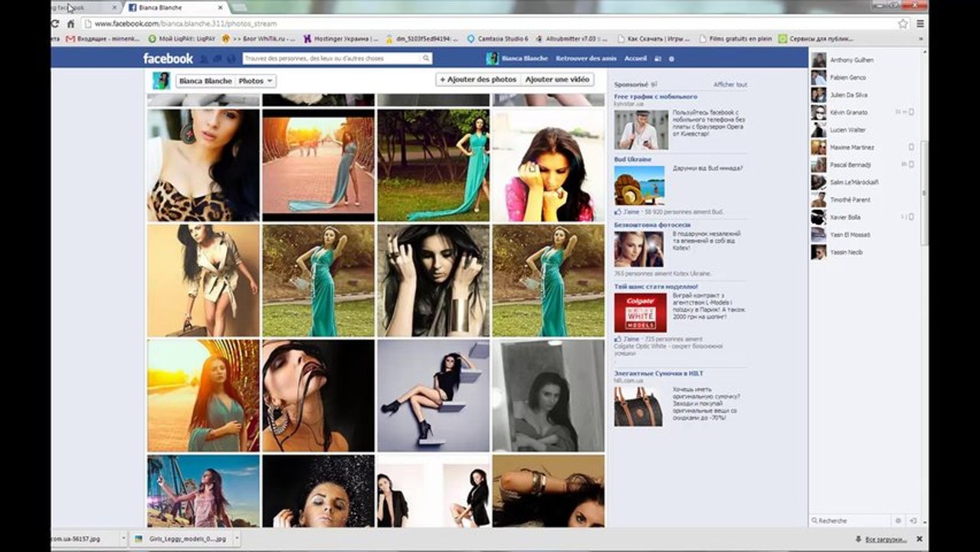
Task: Open chat with Xavier Bolla
Action: point(865,217)
